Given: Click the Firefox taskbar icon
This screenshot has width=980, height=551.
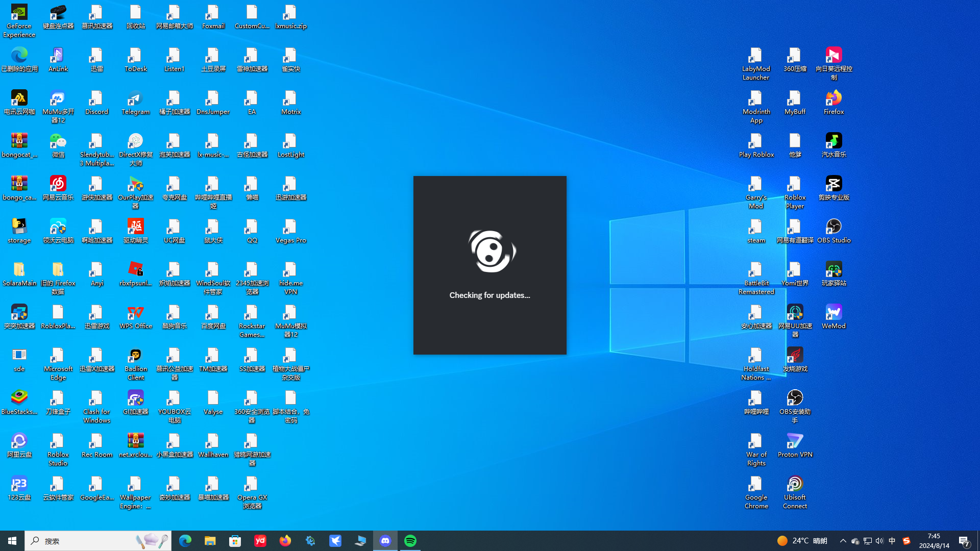Looking at the screenshot, I should 285,541.
